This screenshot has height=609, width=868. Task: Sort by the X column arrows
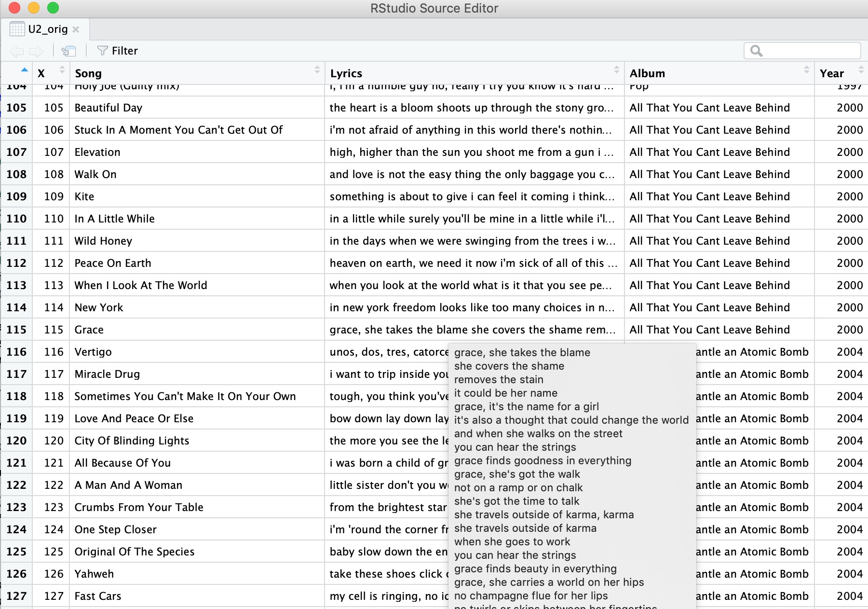coord(62,70)
